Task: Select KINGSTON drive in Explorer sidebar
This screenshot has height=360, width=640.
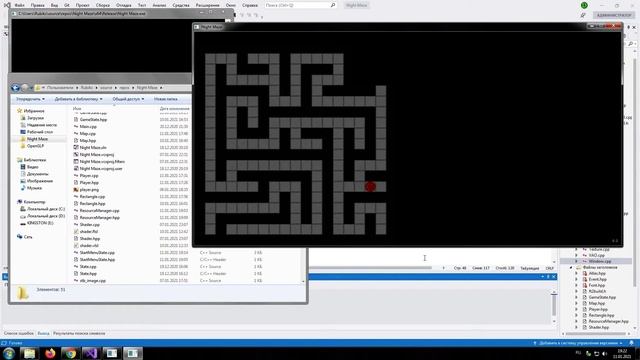Action: click(40, 223)
